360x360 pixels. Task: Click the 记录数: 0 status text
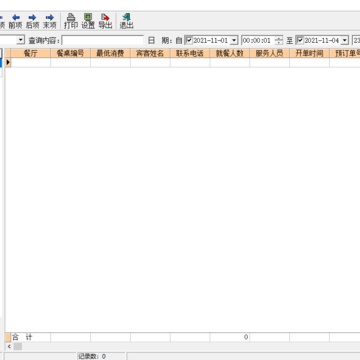92,356
